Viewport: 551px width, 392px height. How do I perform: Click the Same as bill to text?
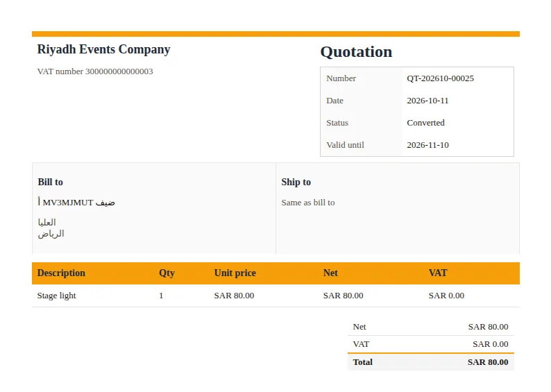308,203
